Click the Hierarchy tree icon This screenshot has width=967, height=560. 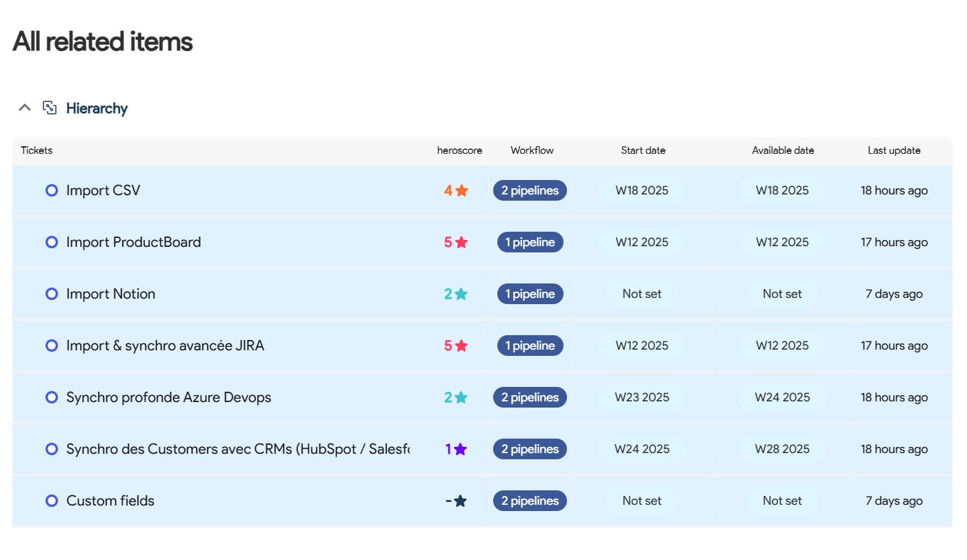pyautogui.click(x=50, y=108)
